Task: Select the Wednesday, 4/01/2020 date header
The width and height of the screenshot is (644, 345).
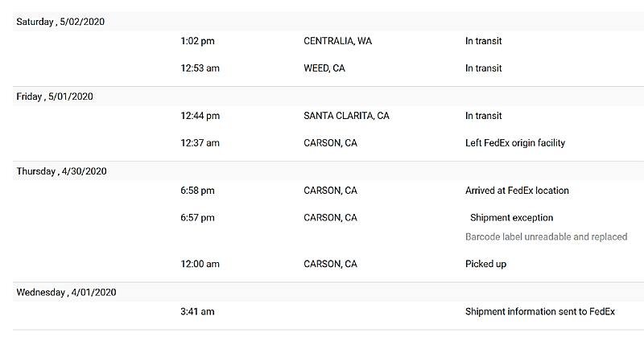Action: pos(66,293)
